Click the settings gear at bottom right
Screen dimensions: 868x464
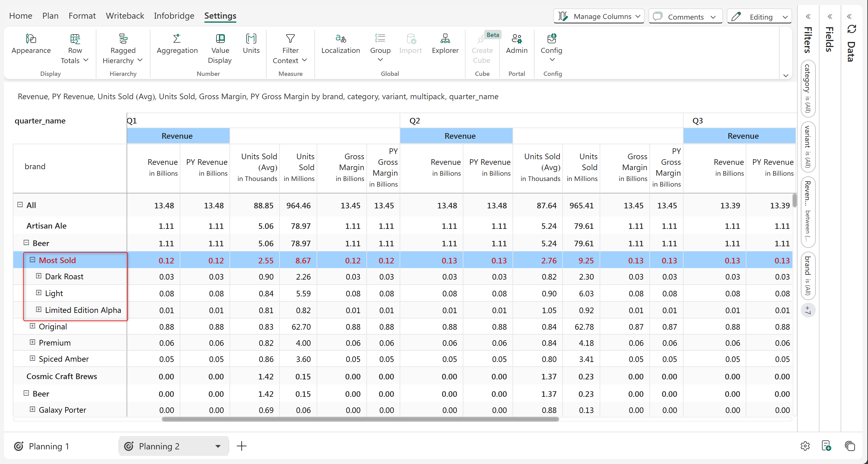click(805, 446)
